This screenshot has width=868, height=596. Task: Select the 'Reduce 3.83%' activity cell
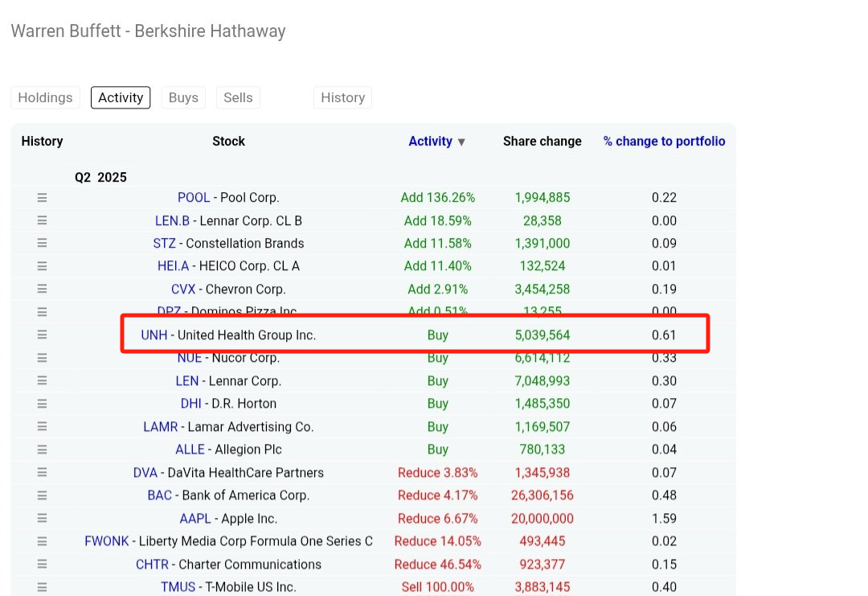tap(438, 472)
